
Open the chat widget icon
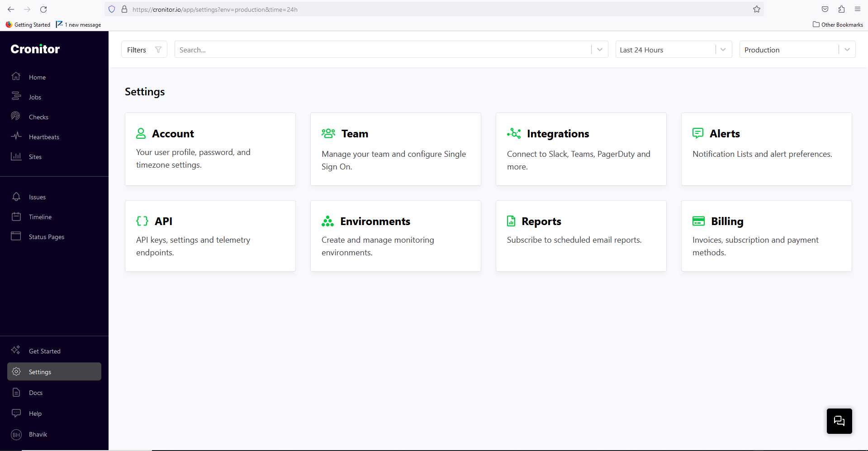pos(839,421)
